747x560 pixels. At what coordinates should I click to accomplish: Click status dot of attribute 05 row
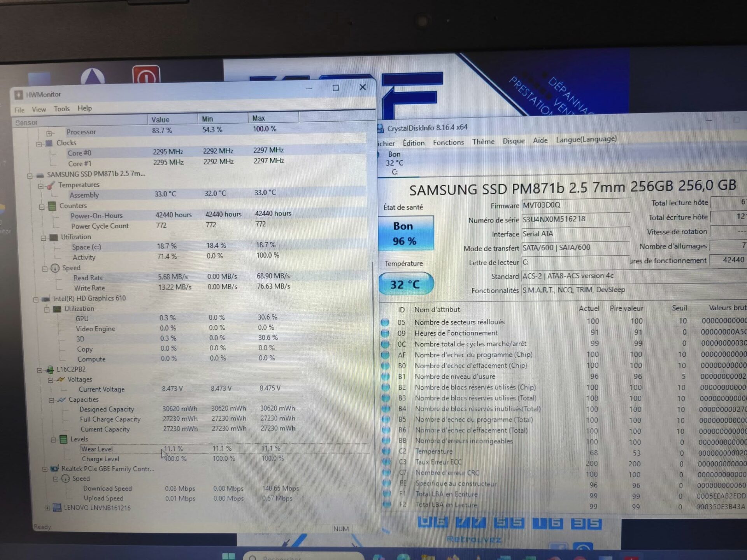(x=385, y=322)
